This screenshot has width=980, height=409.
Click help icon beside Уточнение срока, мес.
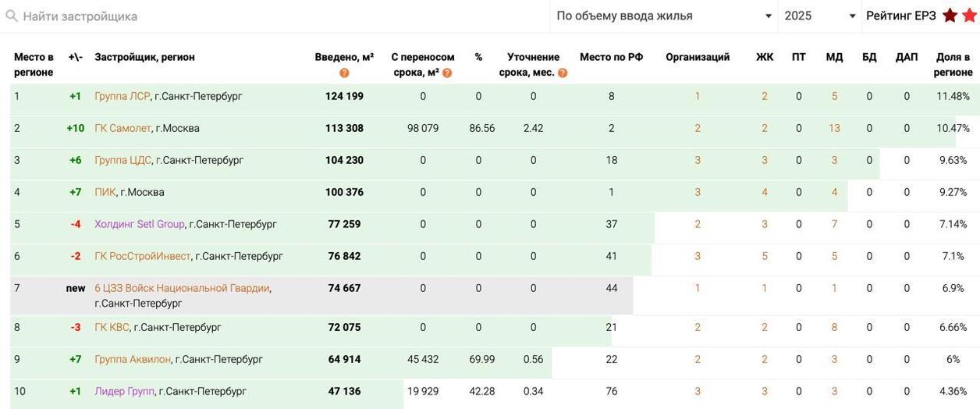click(x=563, y=73)
